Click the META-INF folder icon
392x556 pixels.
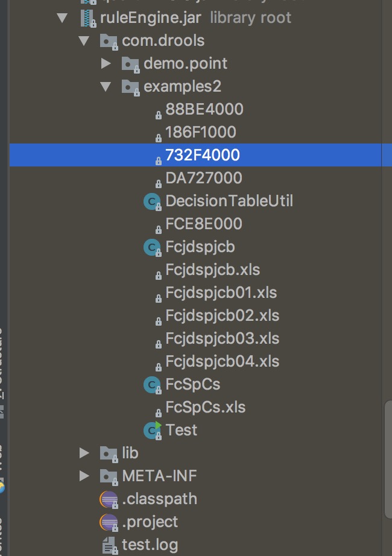[109, 476]
